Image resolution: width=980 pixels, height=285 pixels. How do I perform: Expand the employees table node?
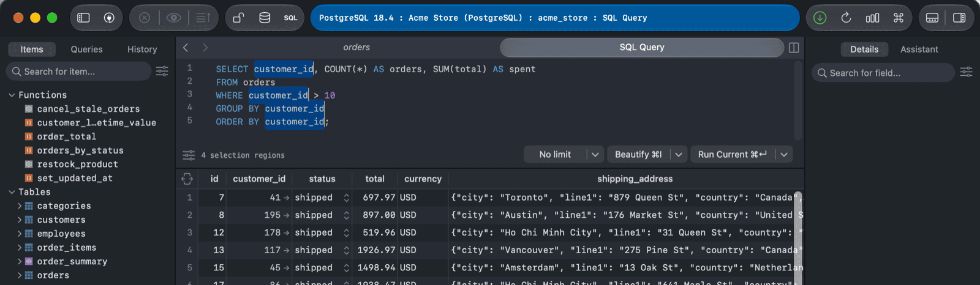[x=20, y=234]
